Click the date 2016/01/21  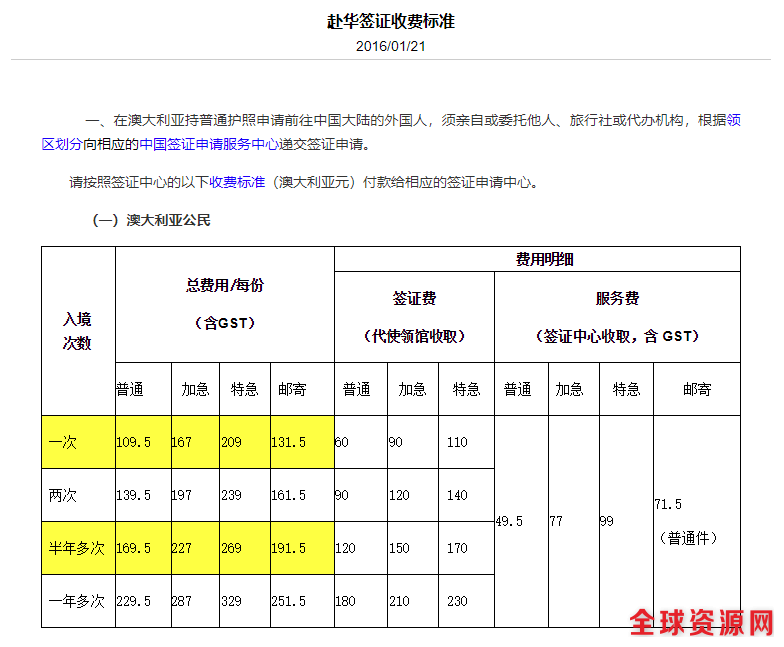(391, 46)
